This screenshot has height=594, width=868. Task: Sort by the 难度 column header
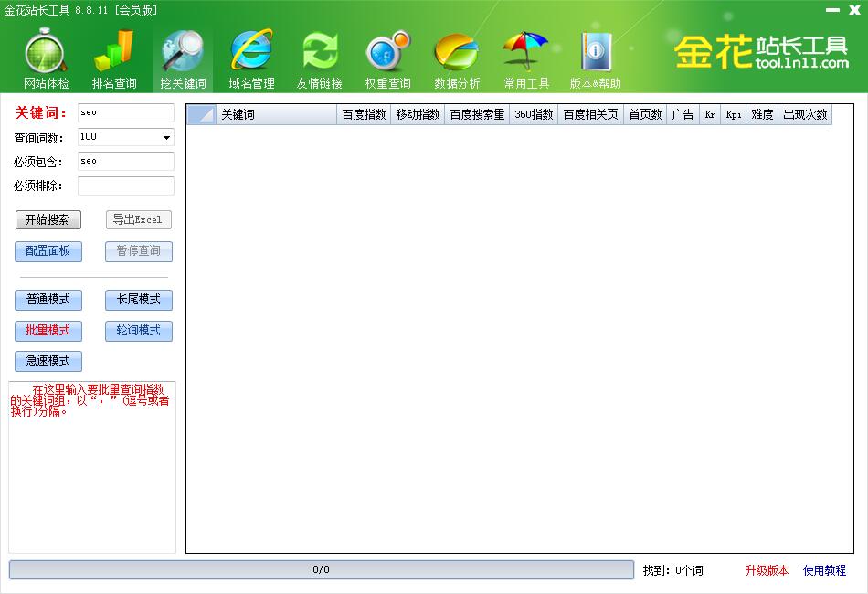[762, 114]
